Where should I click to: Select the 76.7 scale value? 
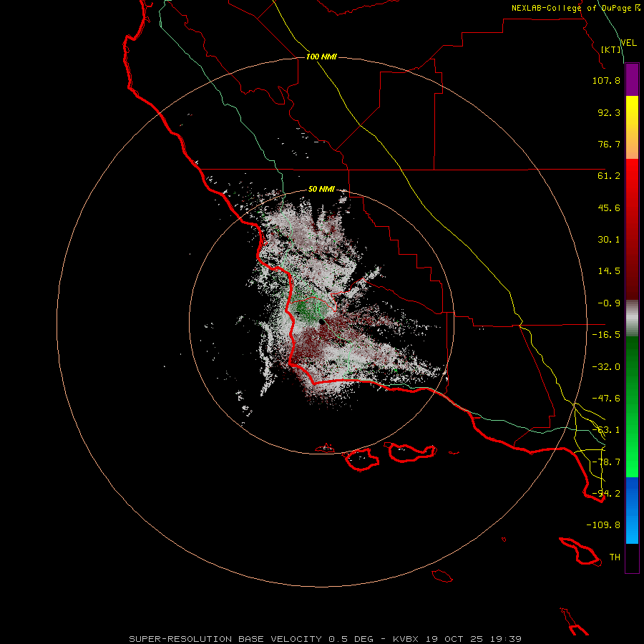(609, 144)
